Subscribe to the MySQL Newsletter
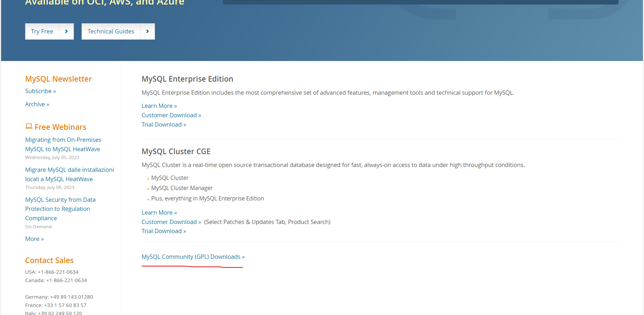Viewport: 644px width, 315px height. (40, 91)
